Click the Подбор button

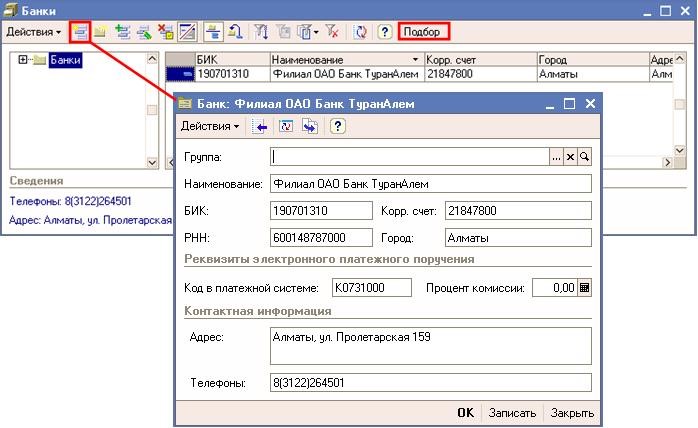point(422,32)
